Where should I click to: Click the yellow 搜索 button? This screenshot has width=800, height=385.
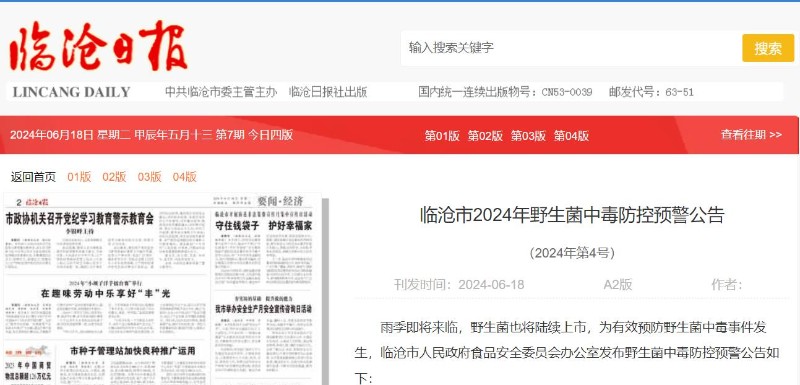(x=768, y=48)
